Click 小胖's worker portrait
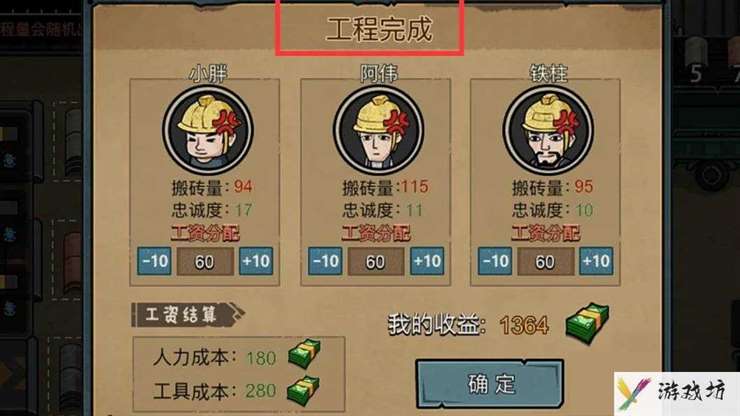The height and width of the screenshot is (416, 740). click(208, 129)
